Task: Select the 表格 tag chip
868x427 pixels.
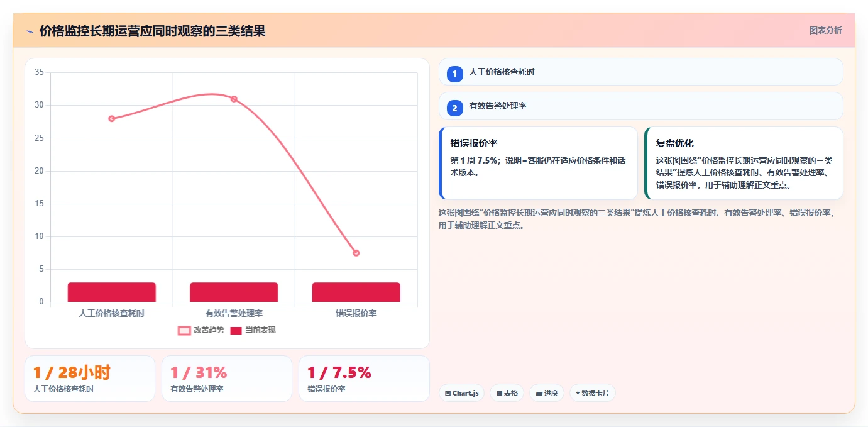Action: pyautogui.click(x=507, y=393)
